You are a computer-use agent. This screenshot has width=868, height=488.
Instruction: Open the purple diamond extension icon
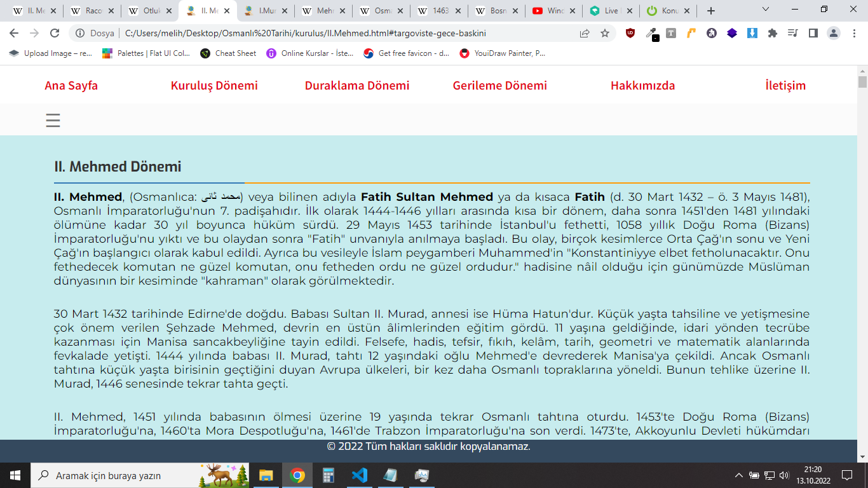click(x=732, y=33)
